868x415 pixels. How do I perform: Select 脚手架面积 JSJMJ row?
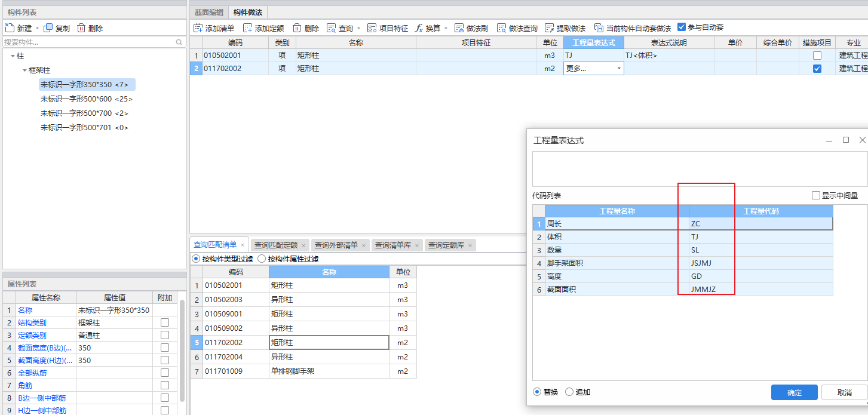click(x=683, y=263)
